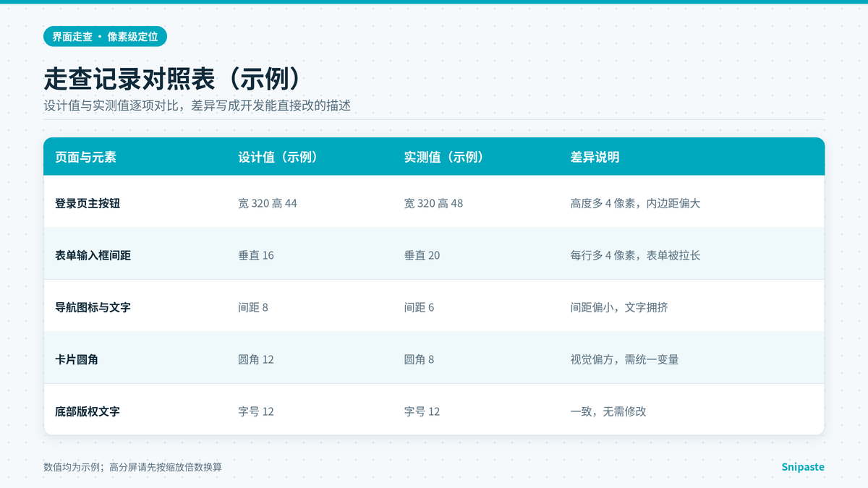Click the 页面与元素 column header
This screenshot has width=868, height=488.
pyautogui.click(x=85, y=157)
